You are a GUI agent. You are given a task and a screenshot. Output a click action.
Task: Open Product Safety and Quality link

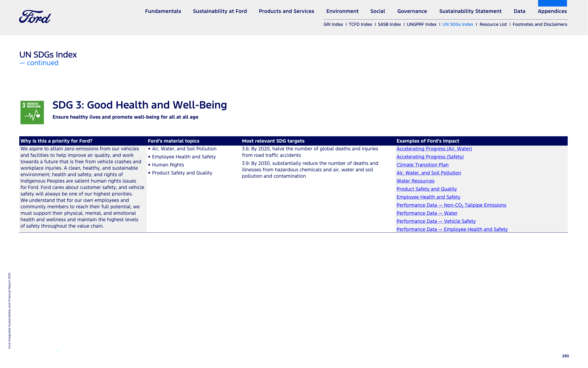(427, 189)
